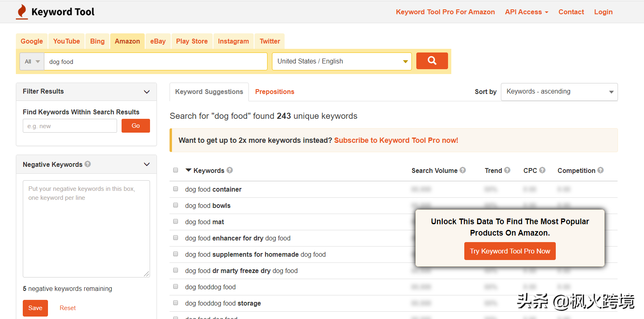Image resolution: width=644 pixels, height=319 pixels.
Task: Check the 'dog food mat' row
Action: click(x=176, y=221)
